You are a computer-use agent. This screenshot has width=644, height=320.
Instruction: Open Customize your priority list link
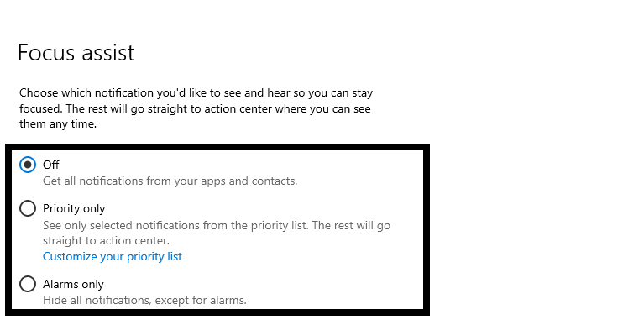[x=113, y=257]
